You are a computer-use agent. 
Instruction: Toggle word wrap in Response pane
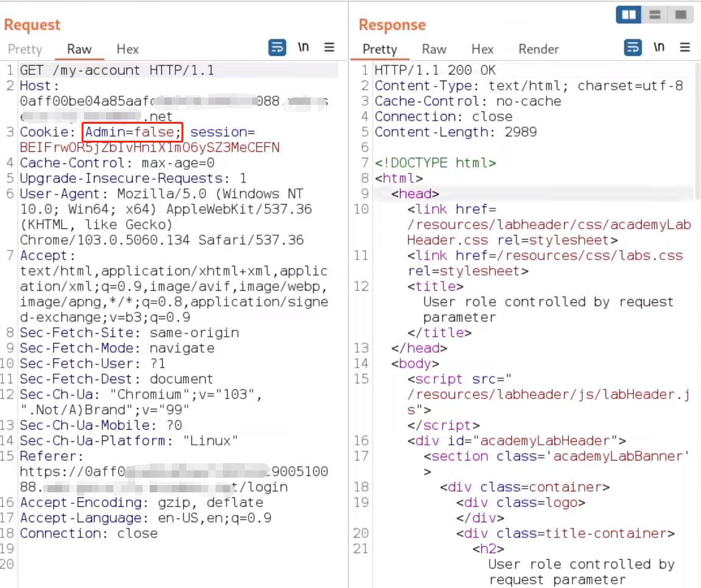[x=633, y=48]
